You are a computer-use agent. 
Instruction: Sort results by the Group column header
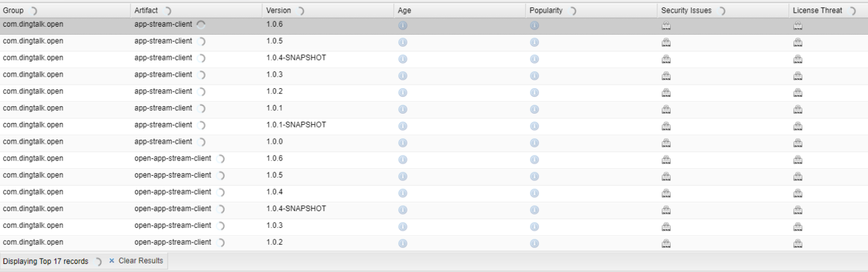click(x=66, y=10)
